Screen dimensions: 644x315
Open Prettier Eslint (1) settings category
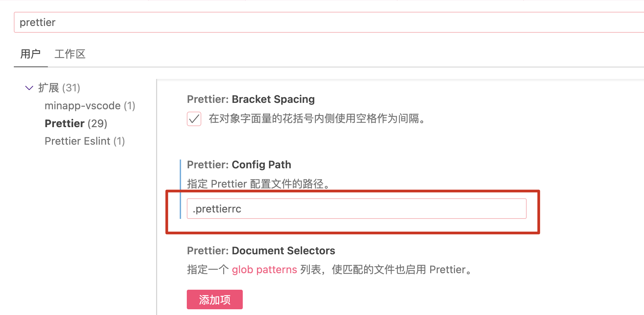[x=85, y=141]
